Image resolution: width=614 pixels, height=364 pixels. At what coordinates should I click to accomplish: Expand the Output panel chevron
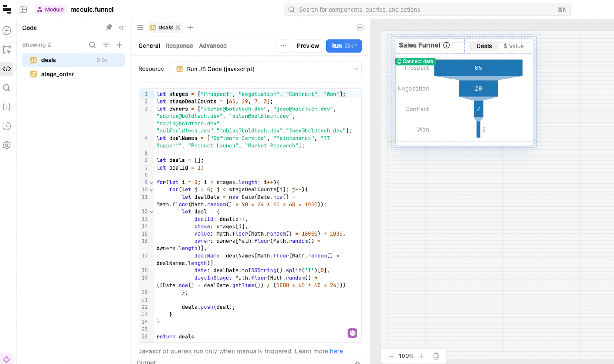357,362
